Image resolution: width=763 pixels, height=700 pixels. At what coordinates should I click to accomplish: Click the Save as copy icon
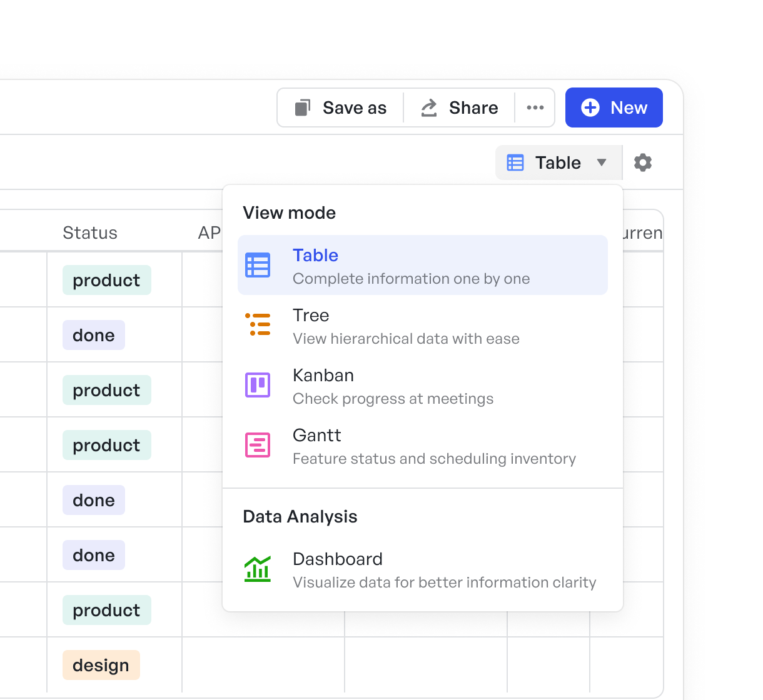[303, 107]
